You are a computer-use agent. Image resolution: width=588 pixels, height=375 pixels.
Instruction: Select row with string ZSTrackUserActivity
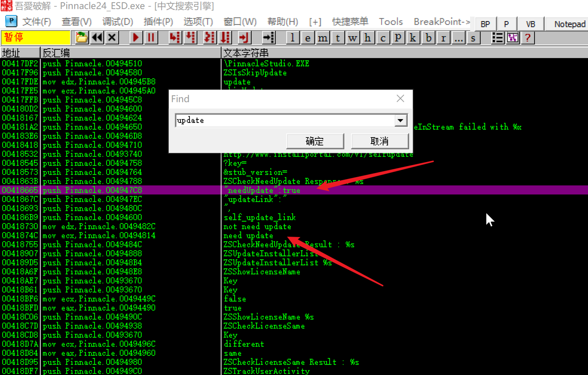pos(294,371)
